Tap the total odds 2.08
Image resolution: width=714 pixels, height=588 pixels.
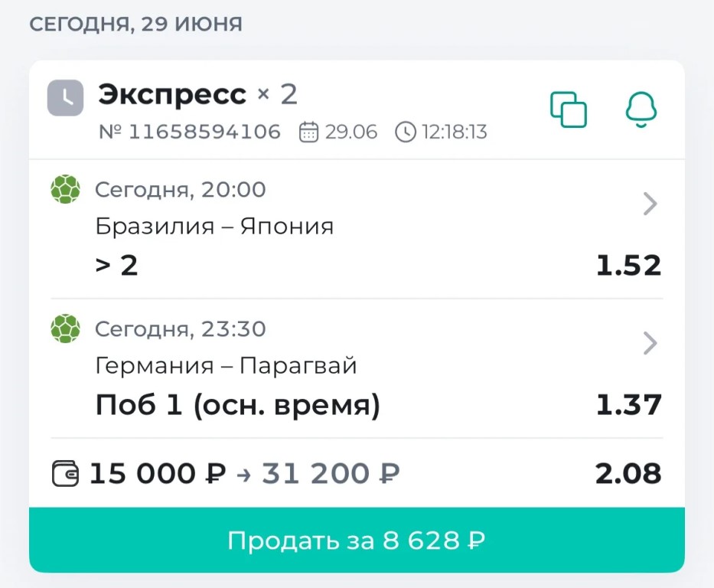(628, 474)
